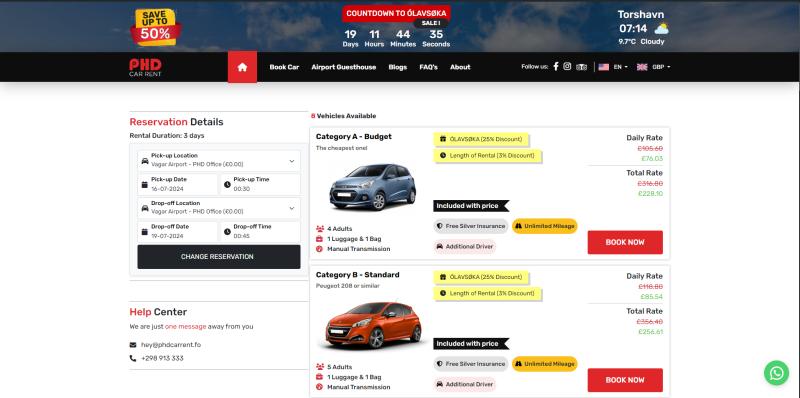Open the FAQ's page
This screenshot has height=398, width=800.
coord(428,67)
